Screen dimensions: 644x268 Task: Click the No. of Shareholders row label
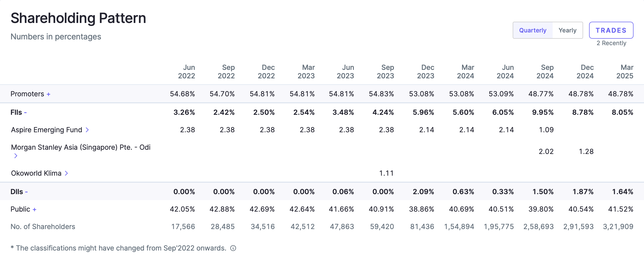[x=43, y=227]
